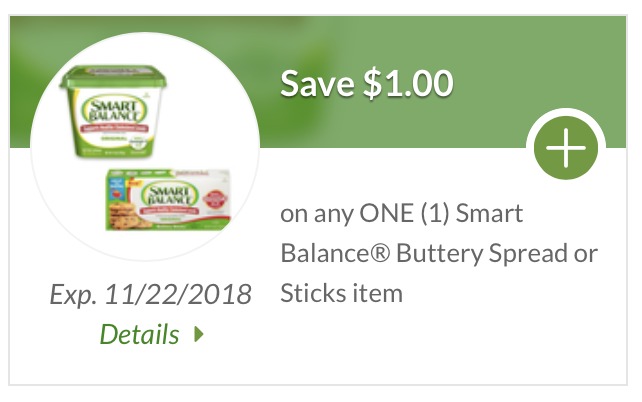
Task: Click the Exp. 11/22/2018 expiration date
Action: tap(150, 295)
